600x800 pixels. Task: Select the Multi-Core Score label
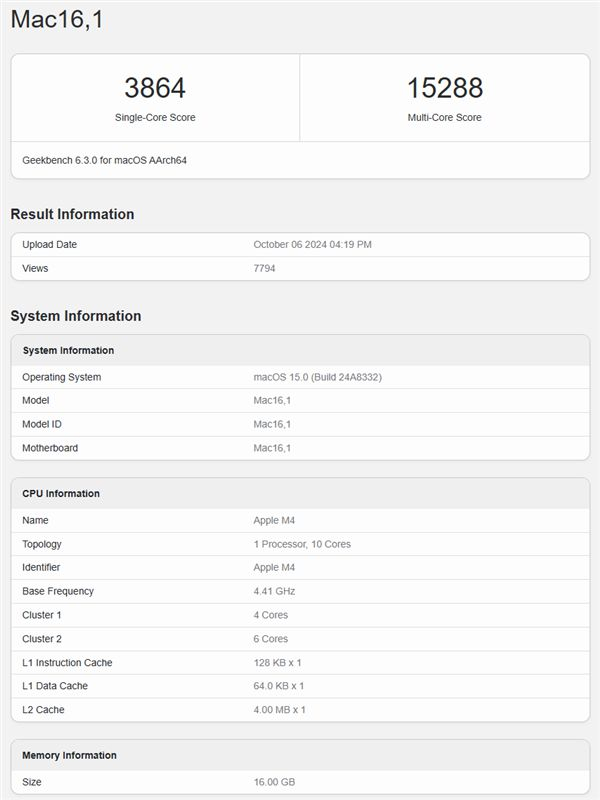[x=444, y=118]
